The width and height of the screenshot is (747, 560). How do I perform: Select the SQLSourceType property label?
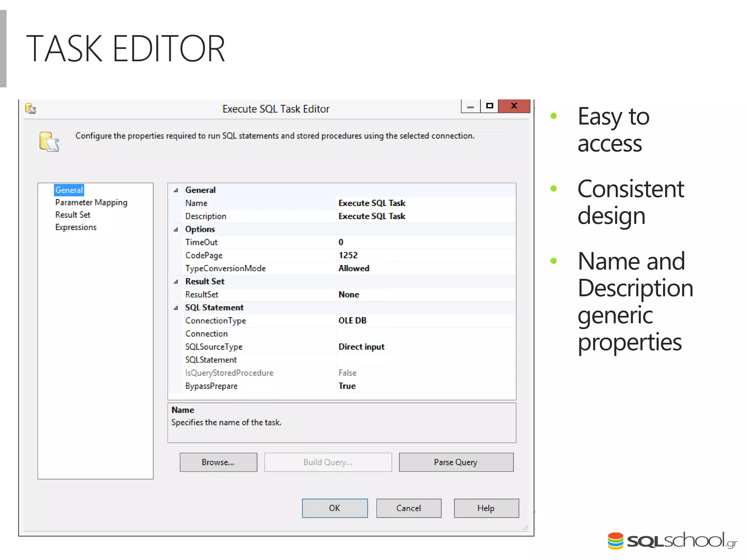[214, 347]
